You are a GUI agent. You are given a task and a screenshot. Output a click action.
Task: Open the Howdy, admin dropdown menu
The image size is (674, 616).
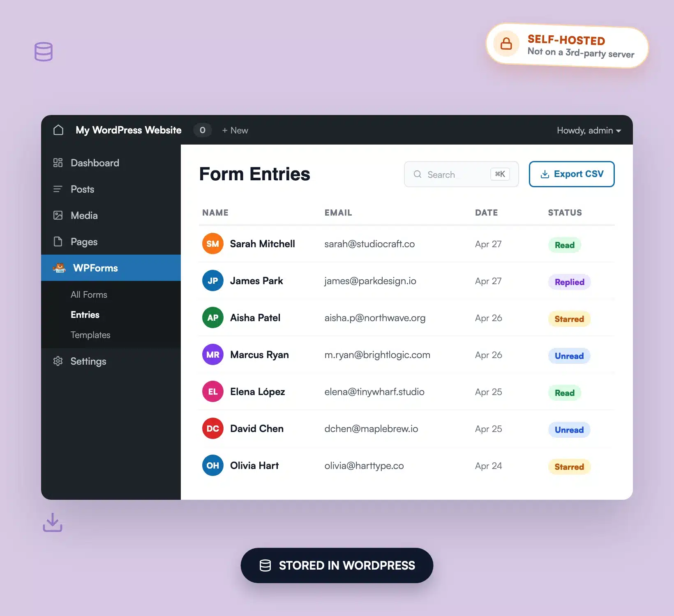pyautogui.click(x=589, y=130)
